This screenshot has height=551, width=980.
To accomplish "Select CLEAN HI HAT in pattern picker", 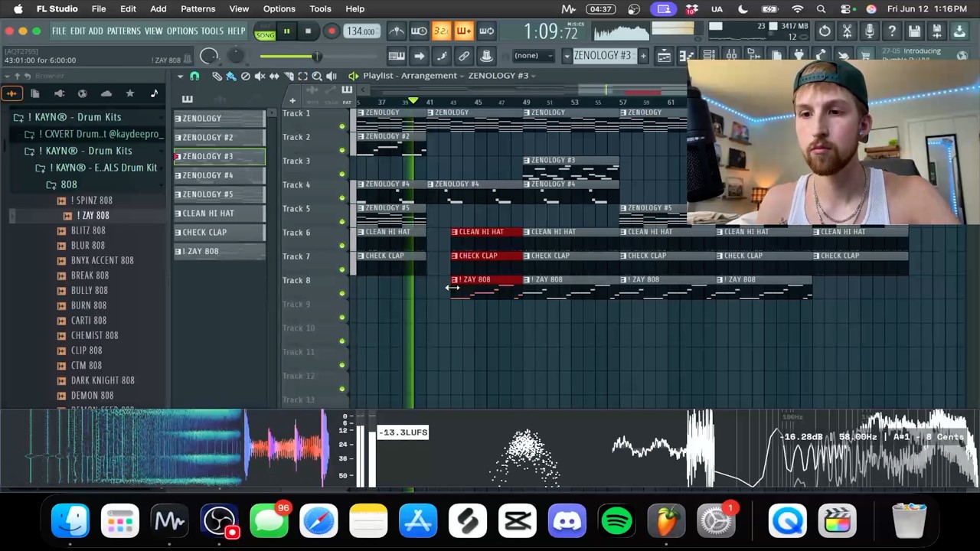I will [x=220, y=214].
